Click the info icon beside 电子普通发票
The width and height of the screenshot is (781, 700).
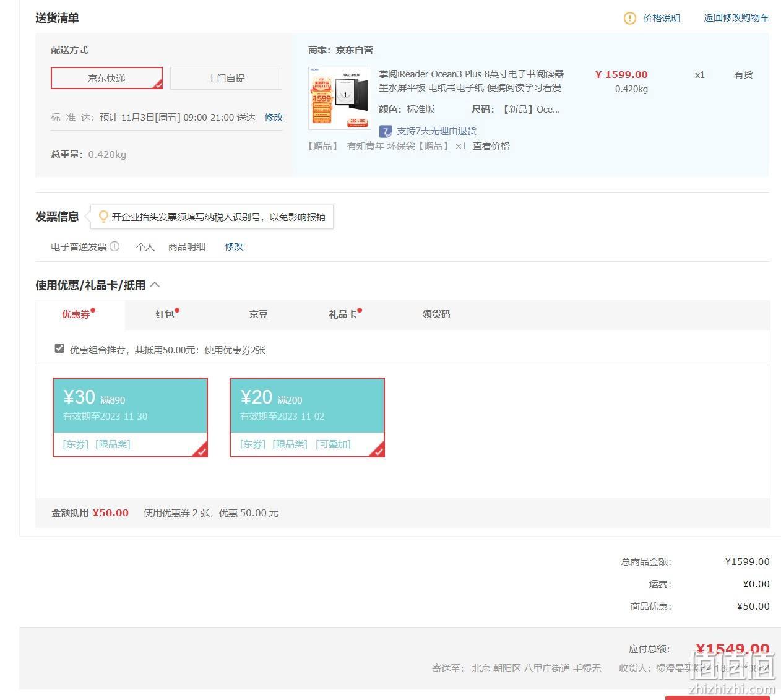click(114, 246)
